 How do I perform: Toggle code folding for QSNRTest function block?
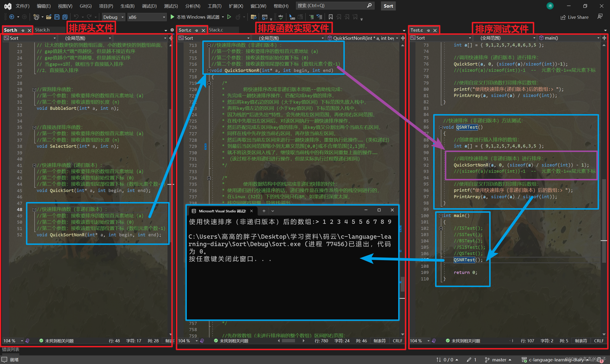click(438, 127)
